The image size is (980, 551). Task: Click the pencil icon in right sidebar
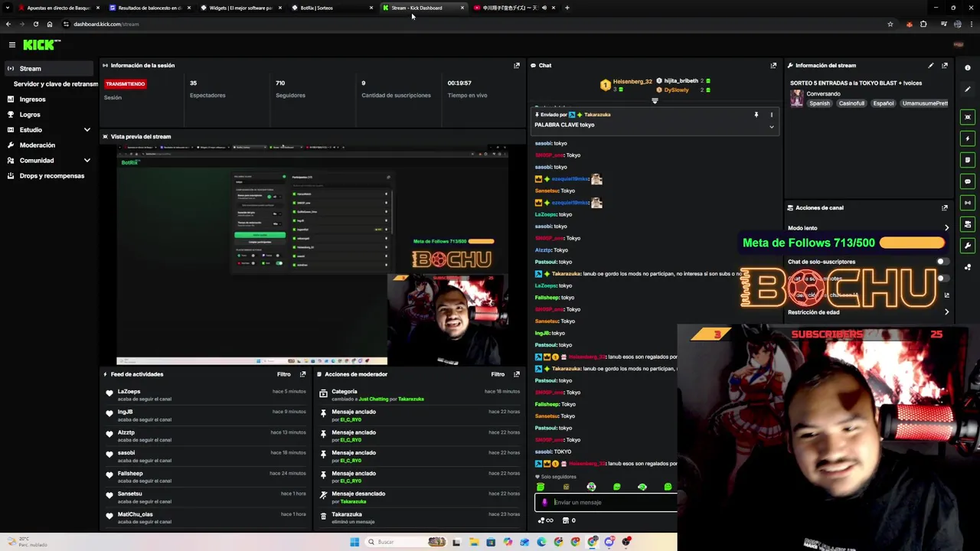point(968,90)
